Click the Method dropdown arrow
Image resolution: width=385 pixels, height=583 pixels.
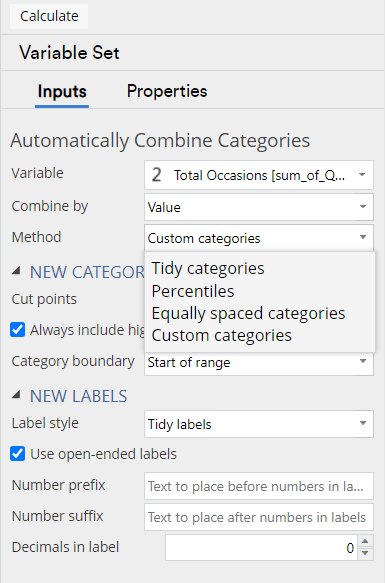tap(363, 237)
